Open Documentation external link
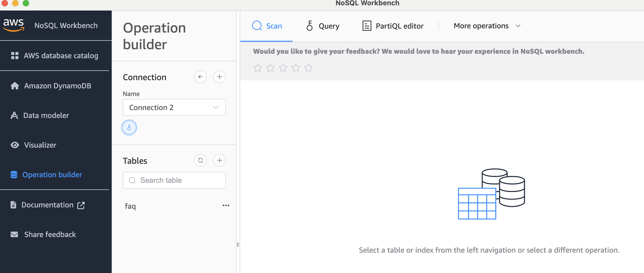The image size is (644, 273). [48, 205]
